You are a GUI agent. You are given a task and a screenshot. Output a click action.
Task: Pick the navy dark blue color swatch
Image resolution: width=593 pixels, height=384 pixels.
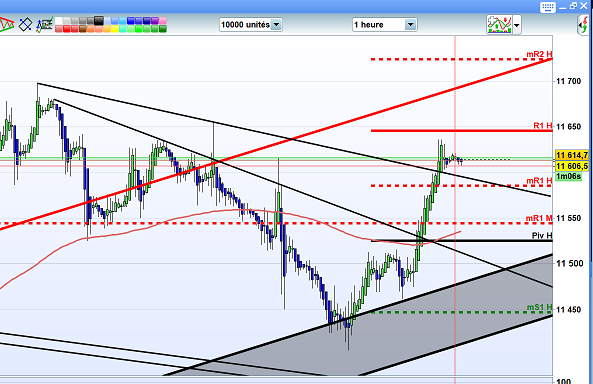146,20
